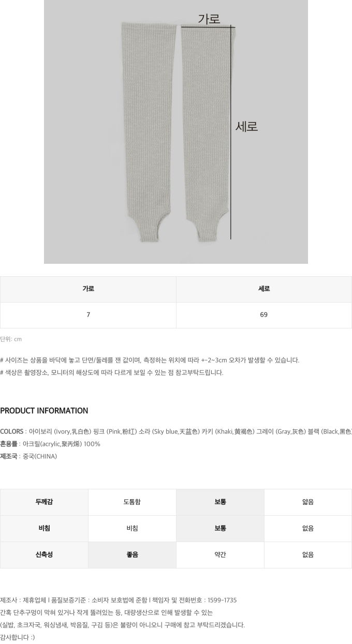Click the PRODUCT INFORMATION heading

tap(44, 411)
